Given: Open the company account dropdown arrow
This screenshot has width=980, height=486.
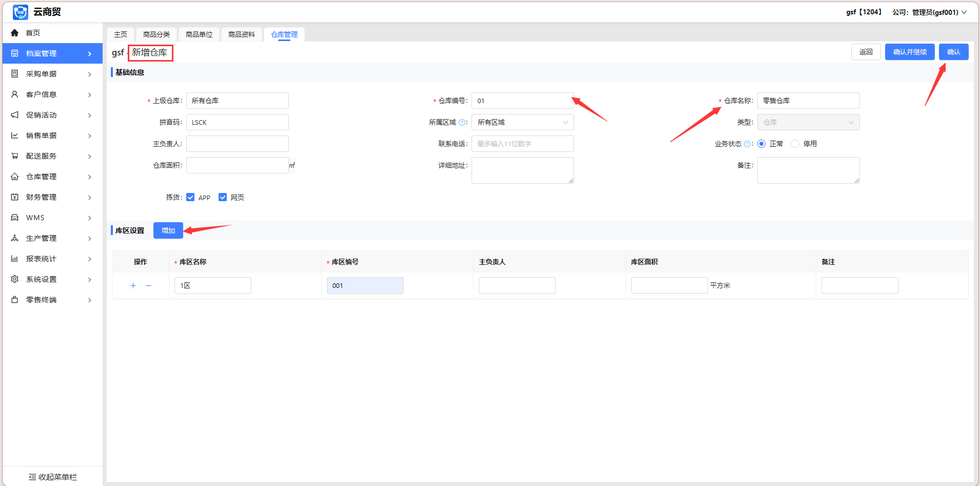Looking at the screenshot, I should (x=964, y=12).
